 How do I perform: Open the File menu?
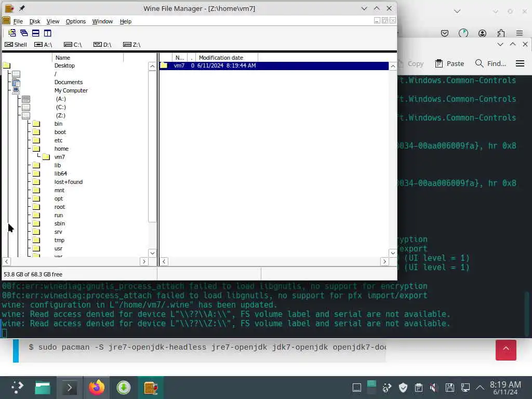pos(18,21)
